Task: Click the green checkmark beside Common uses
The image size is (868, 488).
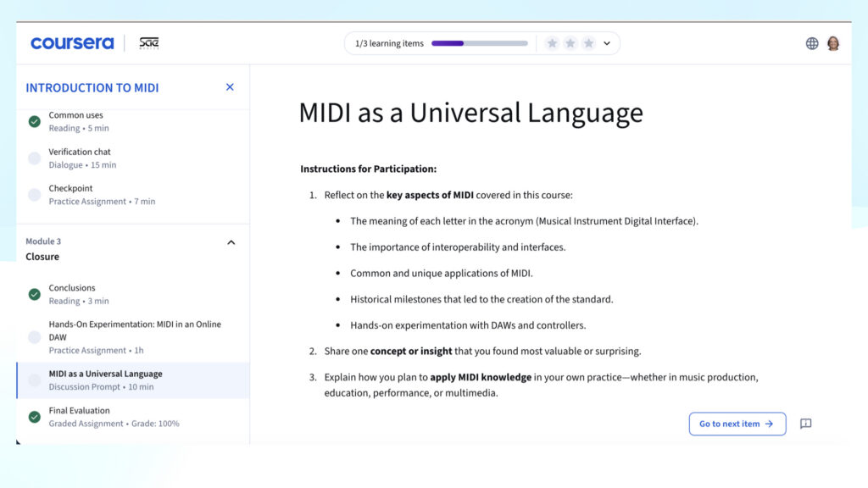Action: click(34, 121)
